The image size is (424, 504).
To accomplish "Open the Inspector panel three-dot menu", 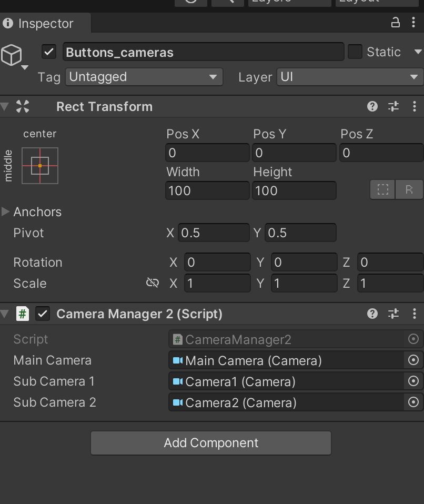I will pos(415,23).
